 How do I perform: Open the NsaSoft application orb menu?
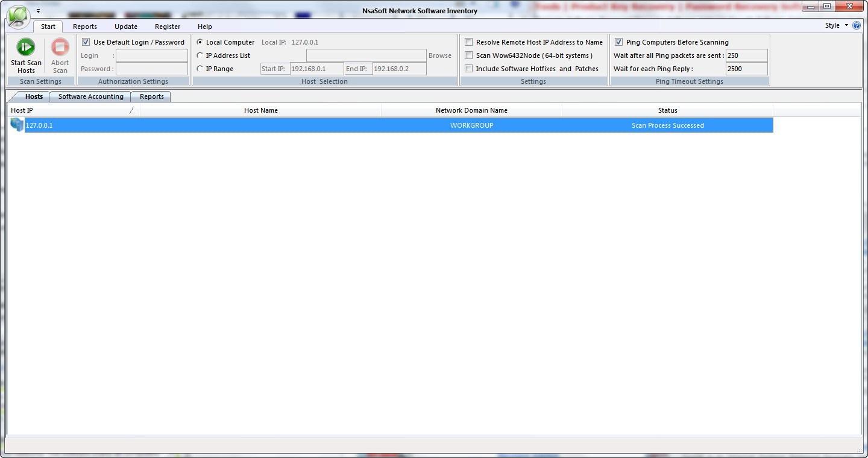(x=18, y=16)
